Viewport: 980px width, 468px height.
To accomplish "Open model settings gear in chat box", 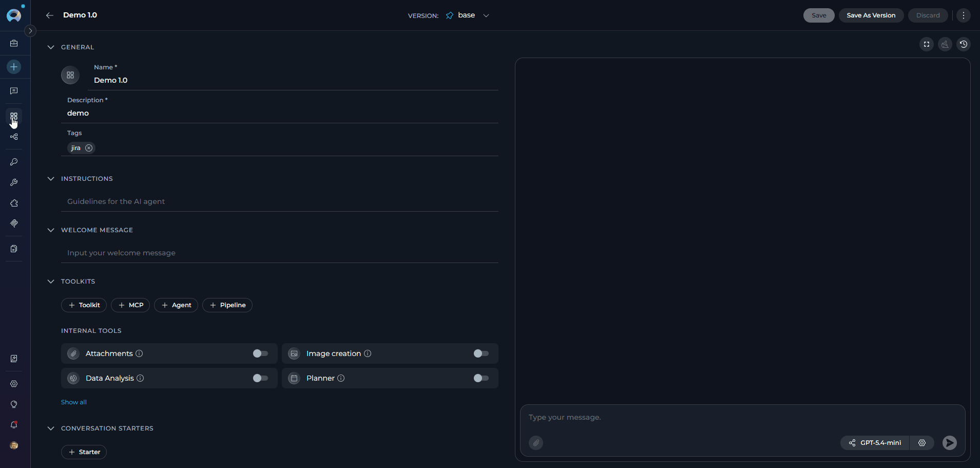I will click(922, 443).
